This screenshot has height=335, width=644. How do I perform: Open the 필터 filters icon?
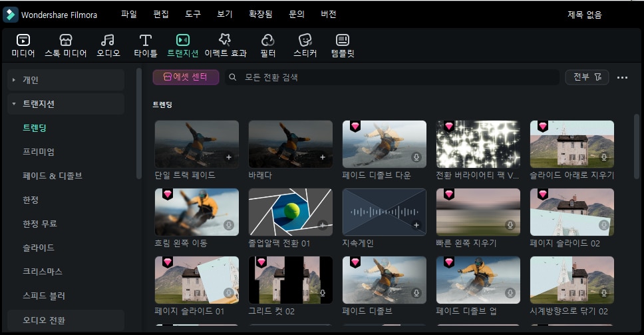click(x=267, y=41)
